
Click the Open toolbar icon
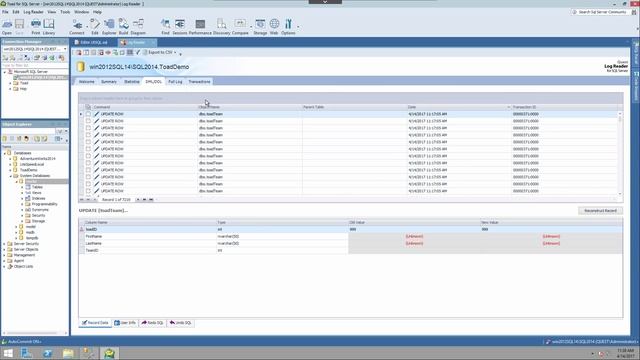click(7, 27)
